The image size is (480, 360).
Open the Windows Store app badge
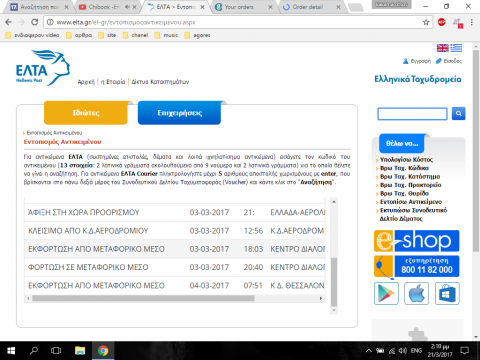tap(447, 293)
